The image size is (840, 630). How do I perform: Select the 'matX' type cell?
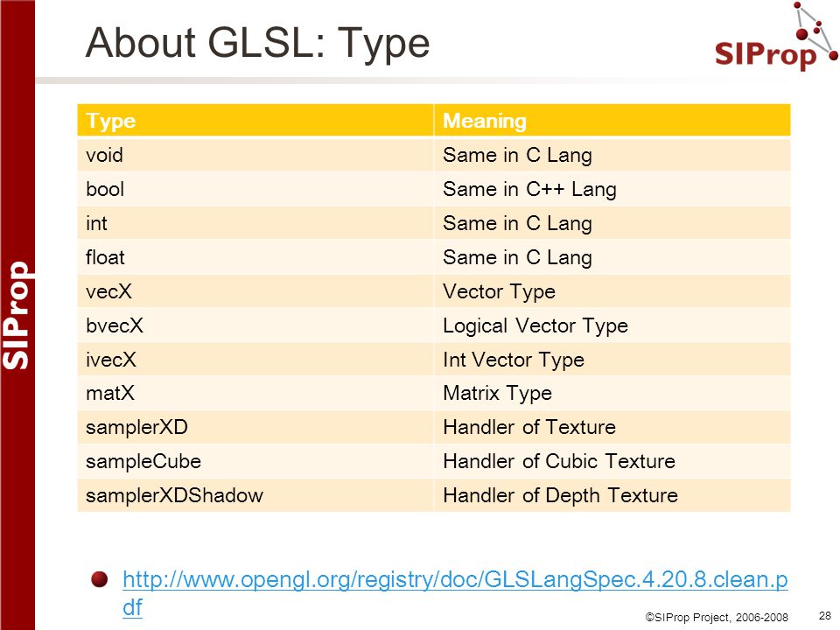255,393
